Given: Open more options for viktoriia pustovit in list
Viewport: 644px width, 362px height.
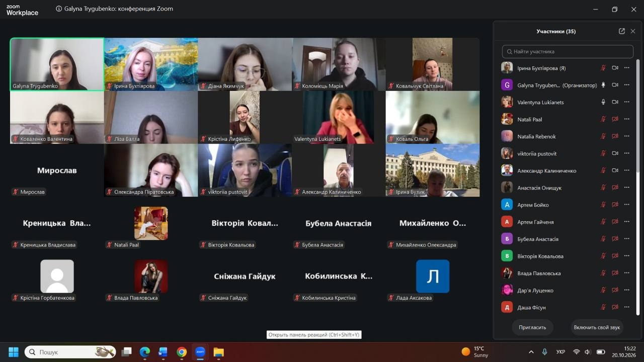Looking at the screenshot, I should [x=627, y=153].
